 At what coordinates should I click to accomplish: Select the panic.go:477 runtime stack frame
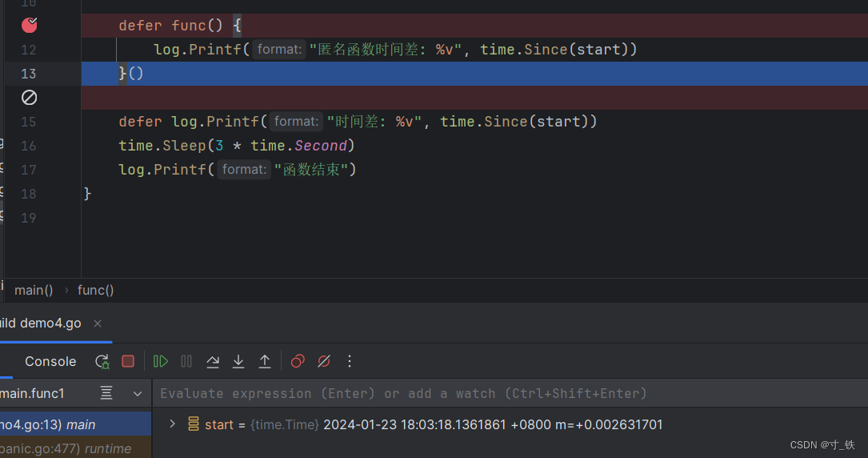[x=64, y=448]
